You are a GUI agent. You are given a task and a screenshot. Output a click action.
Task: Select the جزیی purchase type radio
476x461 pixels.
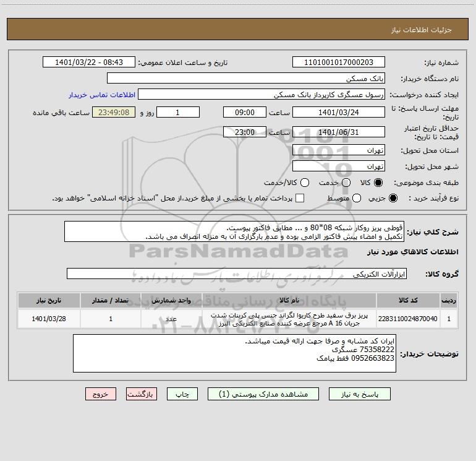pos(393,198)
